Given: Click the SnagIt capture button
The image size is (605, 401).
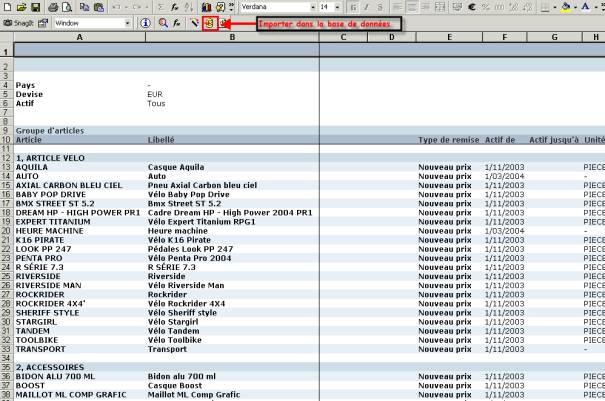Looking at the screenshot, I should pos(20,22).
